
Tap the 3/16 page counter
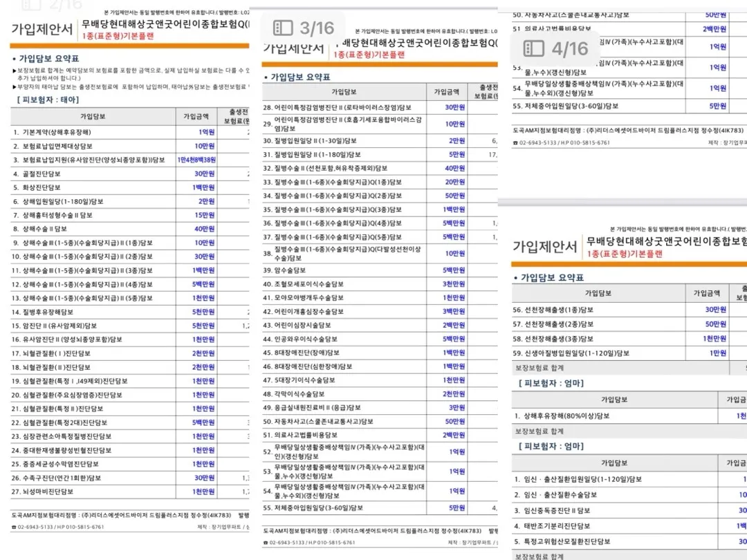coord(317,28)
